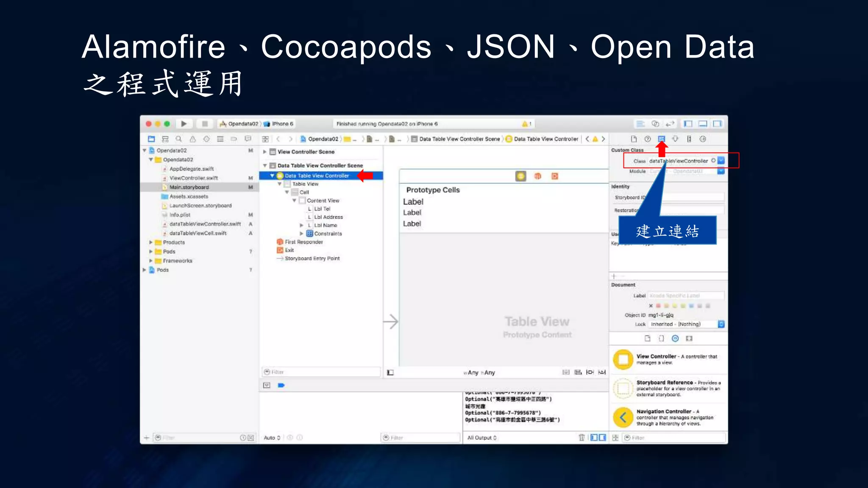Select the blue label color swatch
868x488 pixels.
point(691,306)
